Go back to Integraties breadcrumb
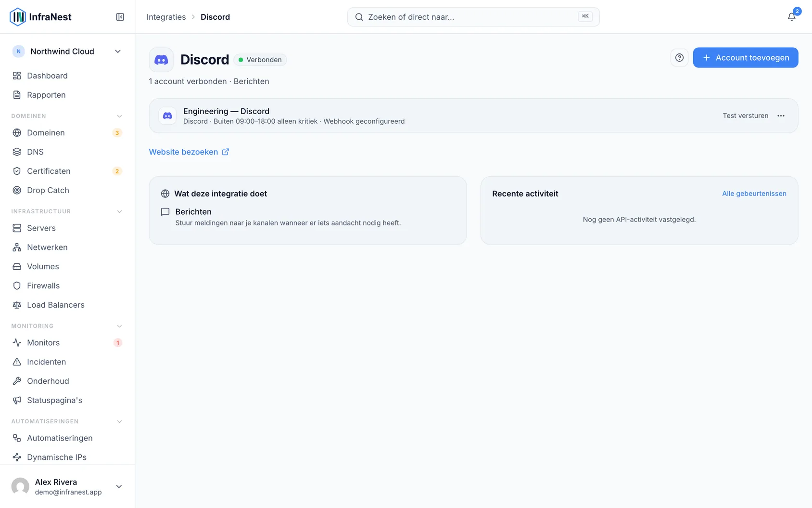Image resolution: width=812 pixels, height=508 pixels. (x=166, y=17)
